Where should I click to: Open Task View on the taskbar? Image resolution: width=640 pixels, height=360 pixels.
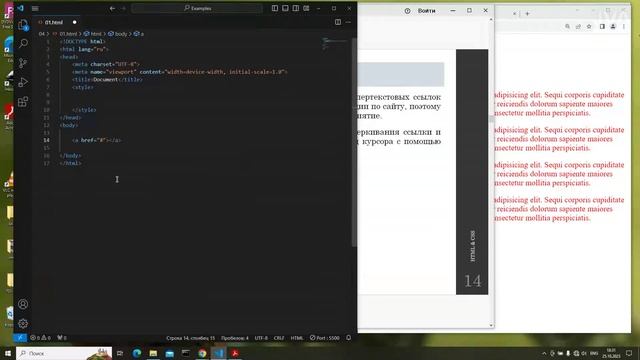tap(120, 353)
